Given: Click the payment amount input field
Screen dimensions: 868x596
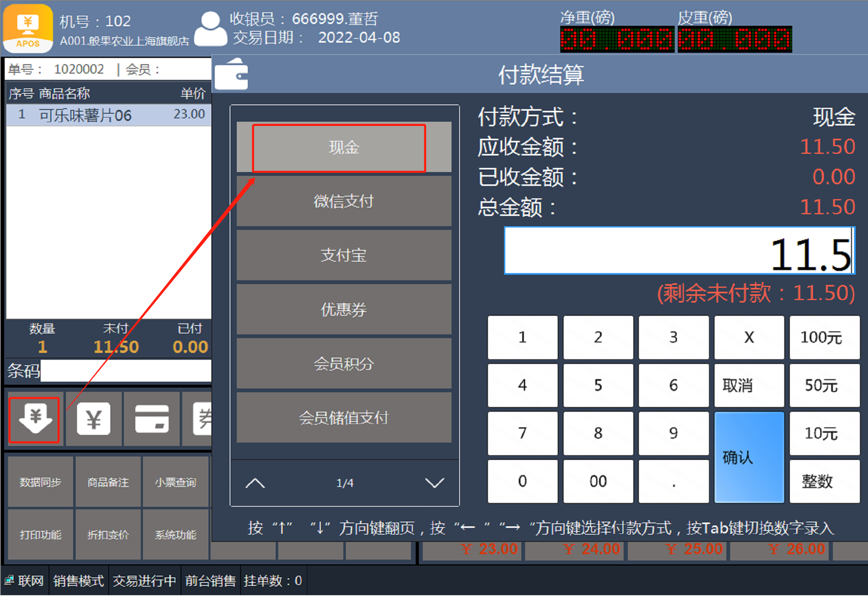Looking at the screenshot, I should click(679, 251).
